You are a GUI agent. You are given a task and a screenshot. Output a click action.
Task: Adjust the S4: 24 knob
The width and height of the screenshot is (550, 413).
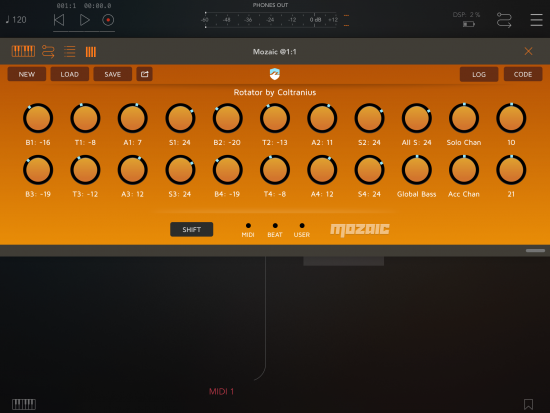(x=369, y=170)
